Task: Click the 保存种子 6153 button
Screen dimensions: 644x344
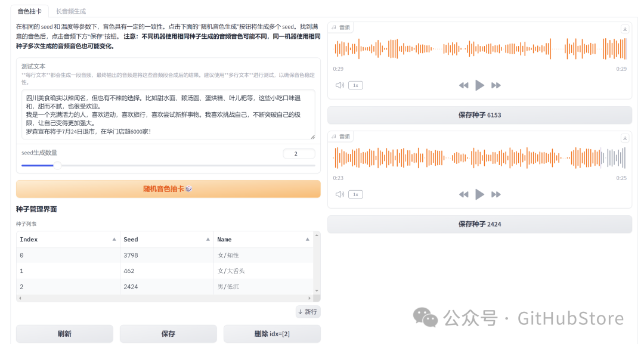Action: click(479, 115)
